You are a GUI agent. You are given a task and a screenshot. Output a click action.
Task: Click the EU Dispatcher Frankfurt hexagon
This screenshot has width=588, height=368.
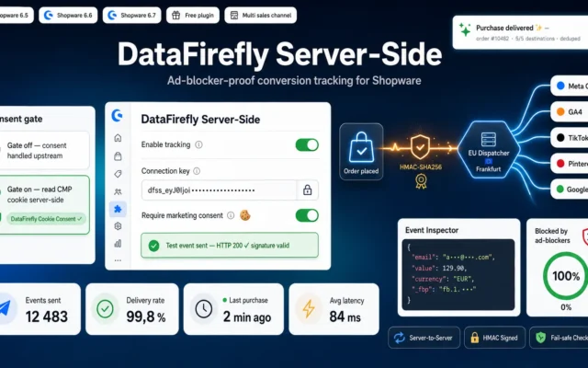click(488, 149)
